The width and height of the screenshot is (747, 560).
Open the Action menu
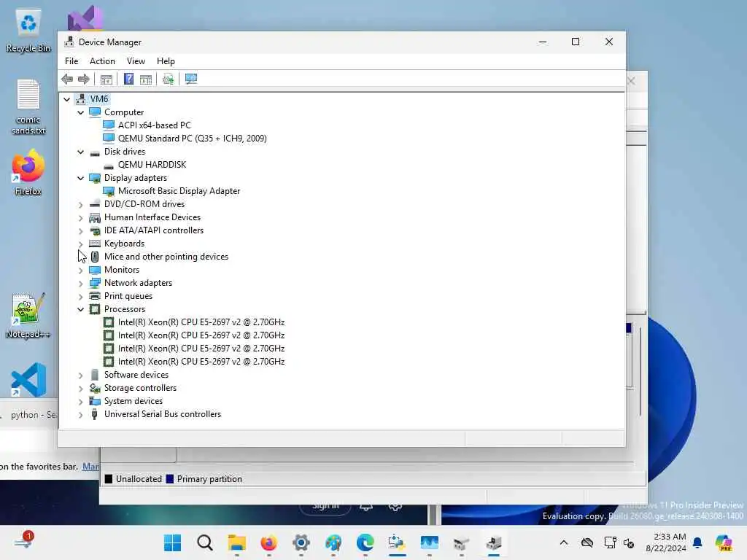(102, 61)
